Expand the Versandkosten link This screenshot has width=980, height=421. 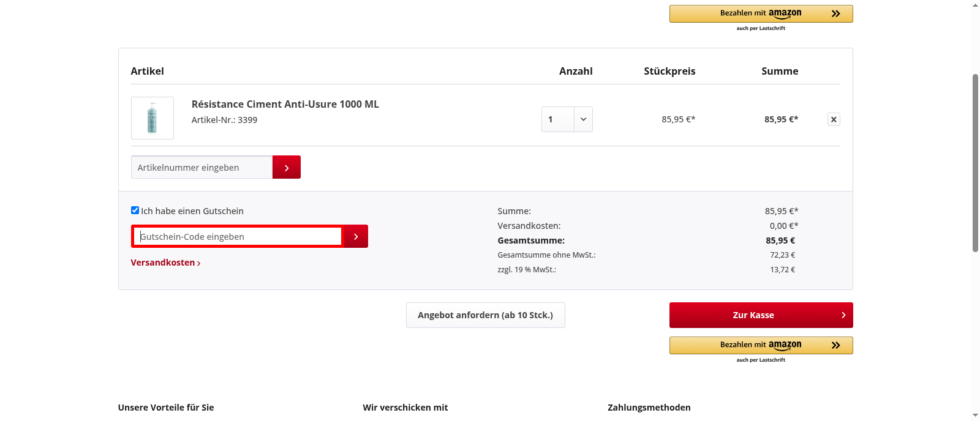tap(165, 263)
